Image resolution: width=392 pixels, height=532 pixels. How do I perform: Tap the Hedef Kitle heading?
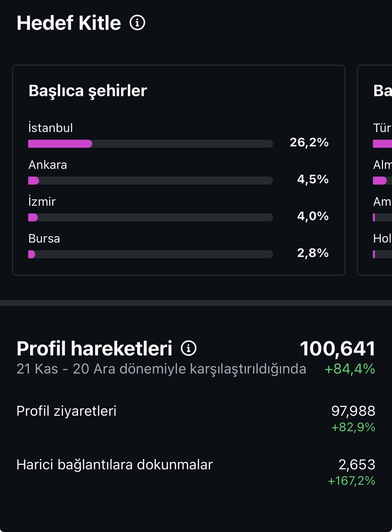point(69,23)
